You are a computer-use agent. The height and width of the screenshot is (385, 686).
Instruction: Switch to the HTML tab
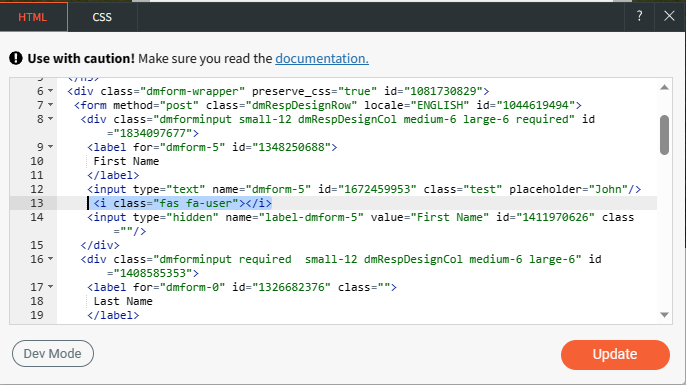pyautogui.click(x=33, y=17)
